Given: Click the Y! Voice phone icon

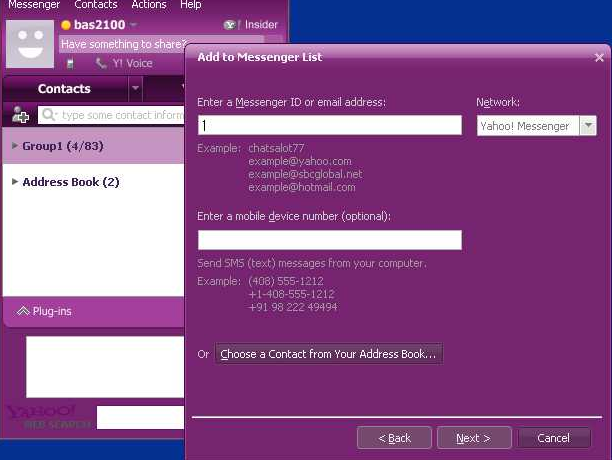Looking at the screenshot, I should coord(101,63).
